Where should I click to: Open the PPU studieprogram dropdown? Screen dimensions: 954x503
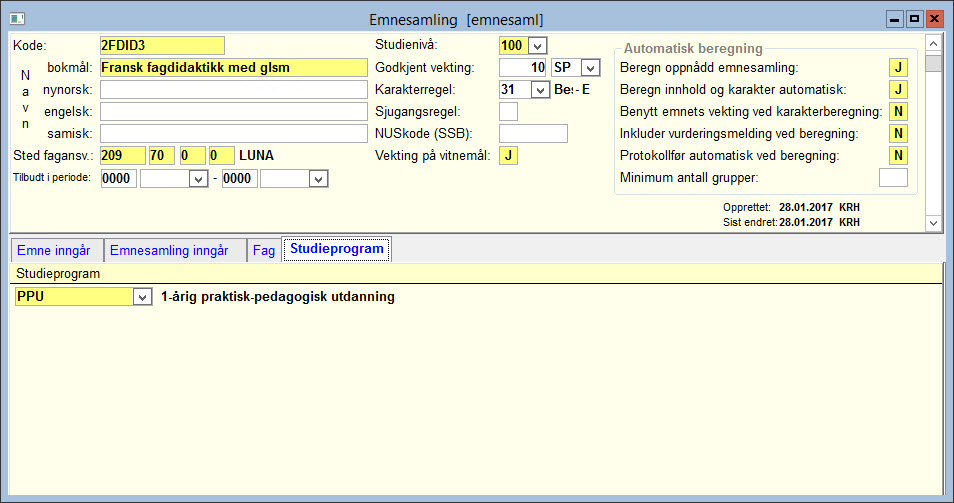[x=142, y=297]
